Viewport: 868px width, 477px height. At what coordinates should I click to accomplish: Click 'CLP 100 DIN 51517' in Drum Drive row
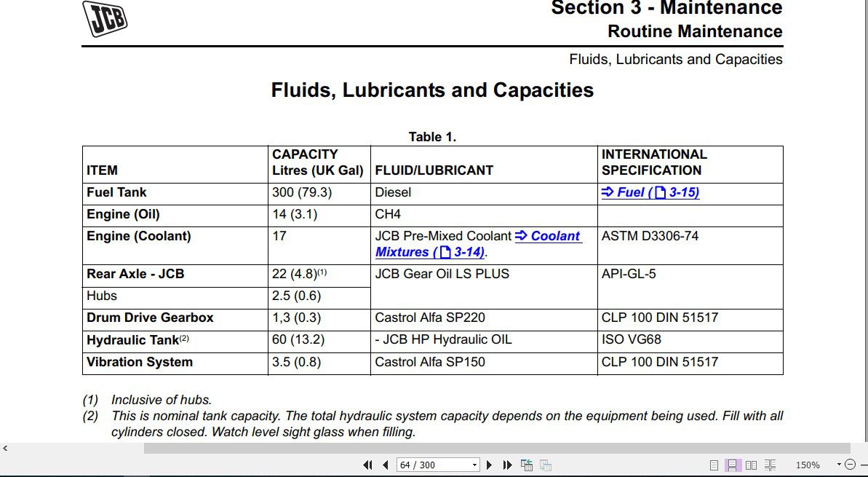click(x=660, y=318)
